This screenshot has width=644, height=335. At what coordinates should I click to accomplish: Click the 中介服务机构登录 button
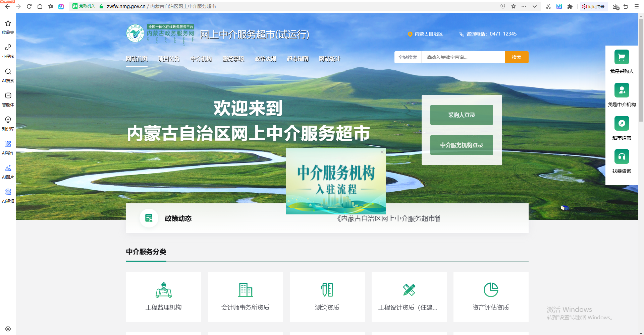coord(462,145)
